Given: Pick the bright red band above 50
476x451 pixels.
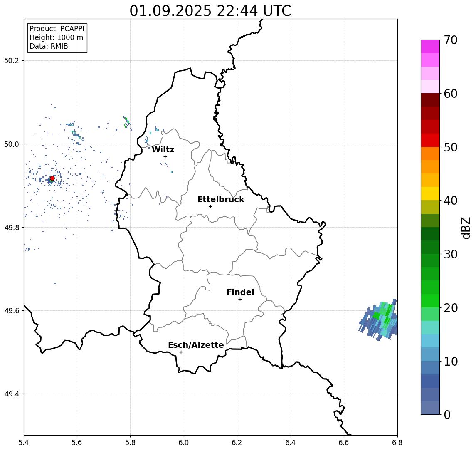Looking at the screenshot, I should point(430,140).
